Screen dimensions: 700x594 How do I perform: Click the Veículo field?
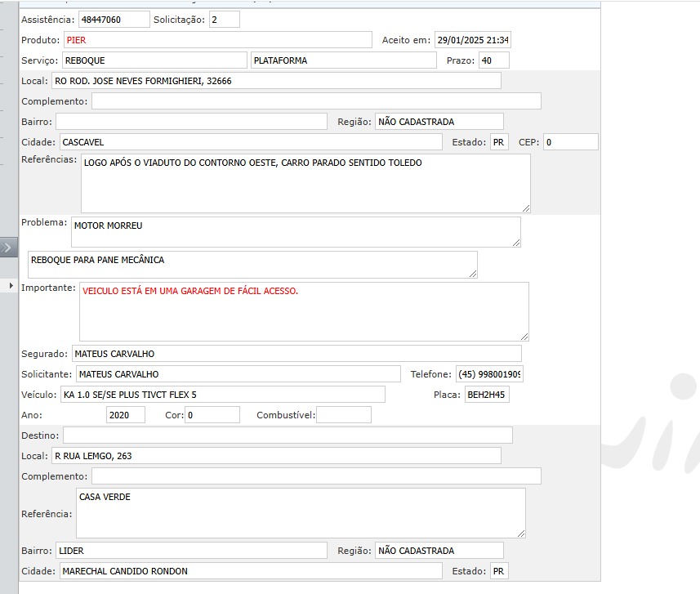coord(222,395)
